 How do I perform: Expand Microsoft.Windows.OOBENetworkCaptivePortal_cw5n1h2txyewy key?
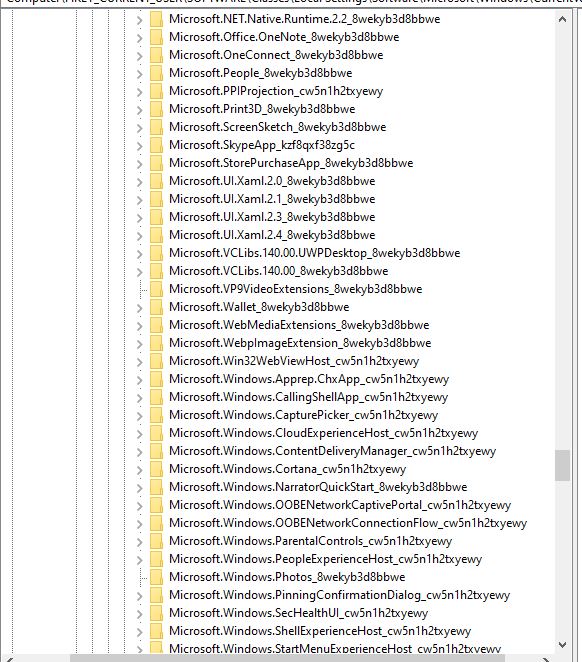click(x=140, y=505)
